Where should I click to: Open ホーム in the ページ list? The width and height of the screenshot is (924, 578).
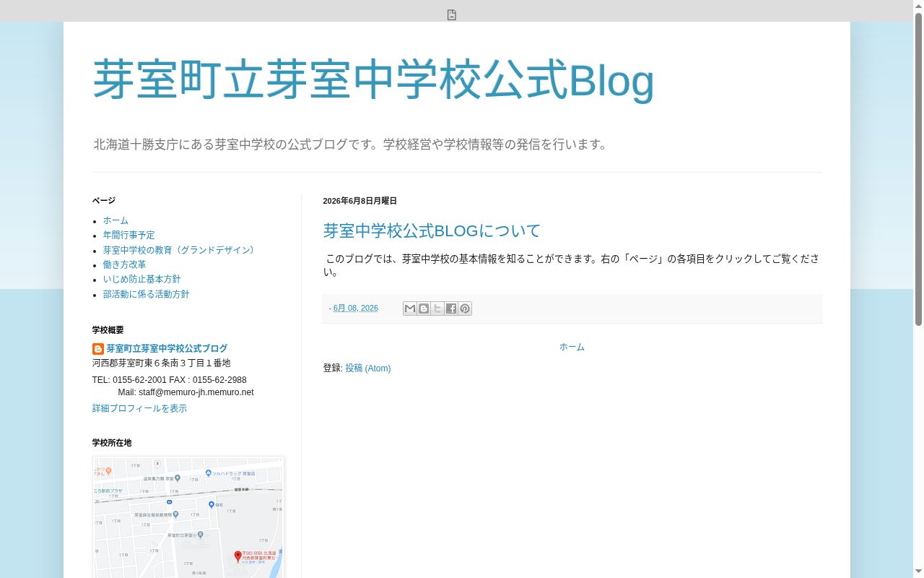[x=115, y=220]
